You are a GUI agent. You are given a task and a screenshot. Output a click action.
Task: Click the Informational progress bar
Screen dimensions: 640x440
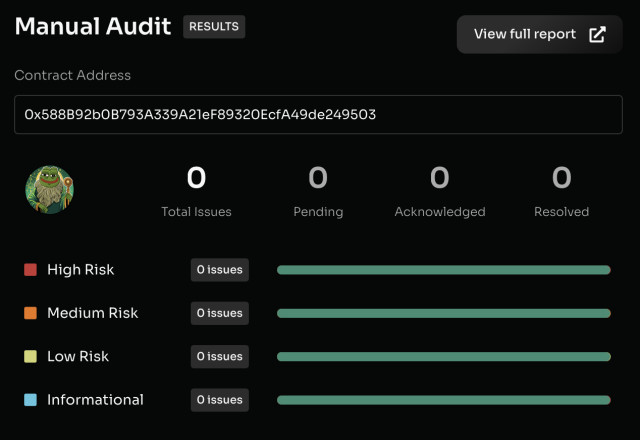point(443,400)
